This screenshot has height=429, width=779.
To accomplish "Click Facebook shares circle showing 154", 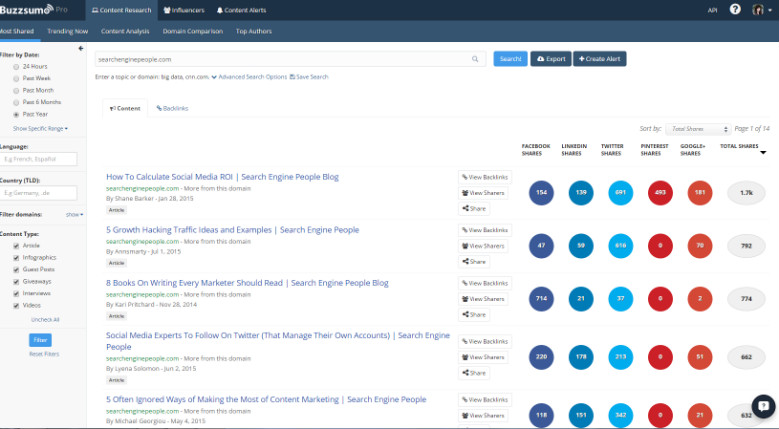I will (541, 191).
